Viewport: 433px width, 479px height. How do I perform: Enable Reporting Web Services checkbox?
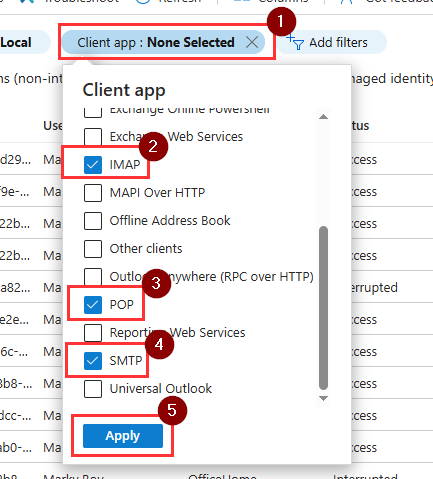[93, 333]
